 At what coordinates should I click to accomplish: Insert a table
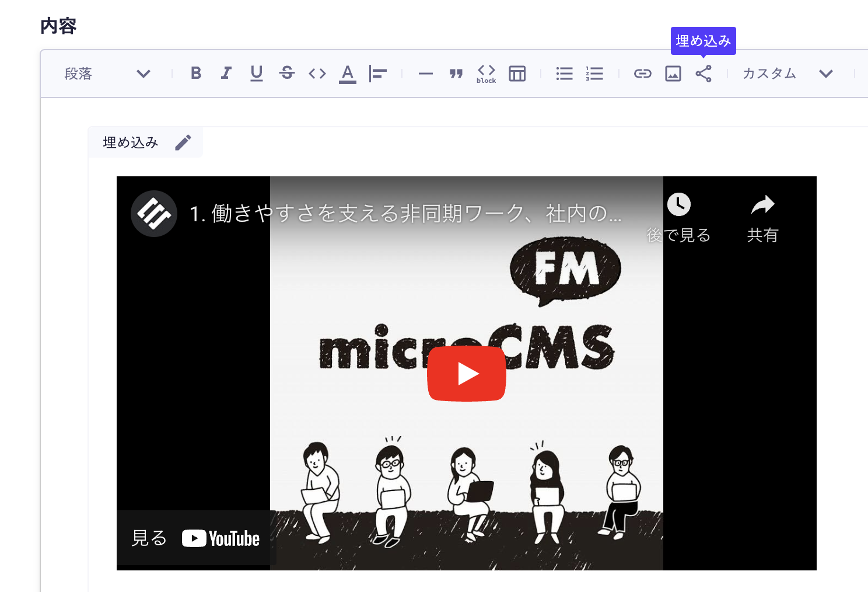pyautogui.click(x=517, y=73)
